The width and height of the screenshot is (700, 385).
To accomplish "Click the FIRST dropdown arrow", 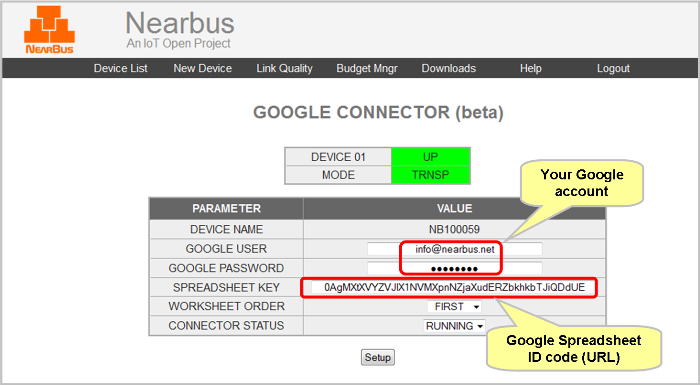I will coord(476,307).
